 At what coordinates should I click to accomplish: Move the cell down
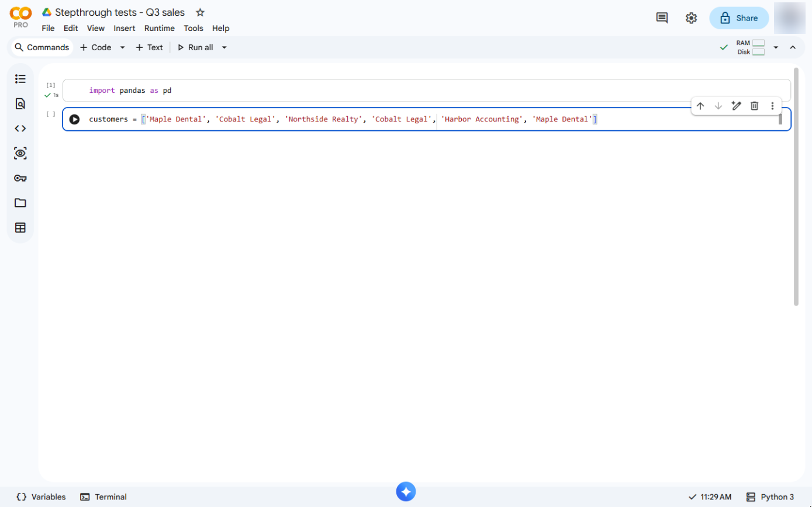pos(718,106)
